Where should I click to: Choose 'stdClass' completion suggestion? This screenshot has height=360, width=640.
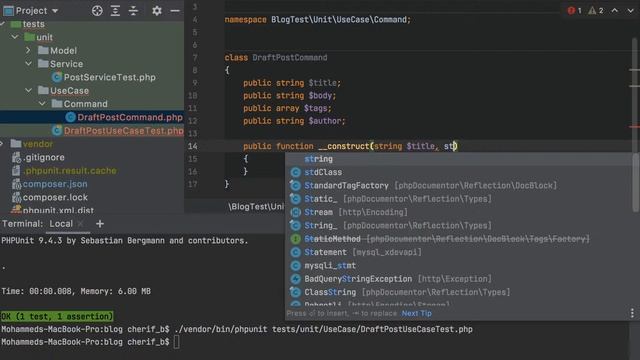click(459, 172)
